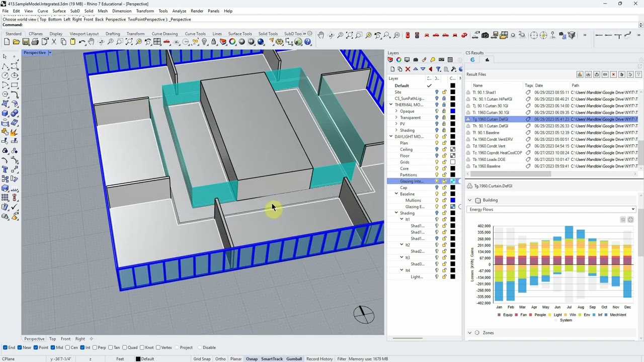Enable the Project osnap checkbox
This screenshot has width=644, height=362.
176,347
